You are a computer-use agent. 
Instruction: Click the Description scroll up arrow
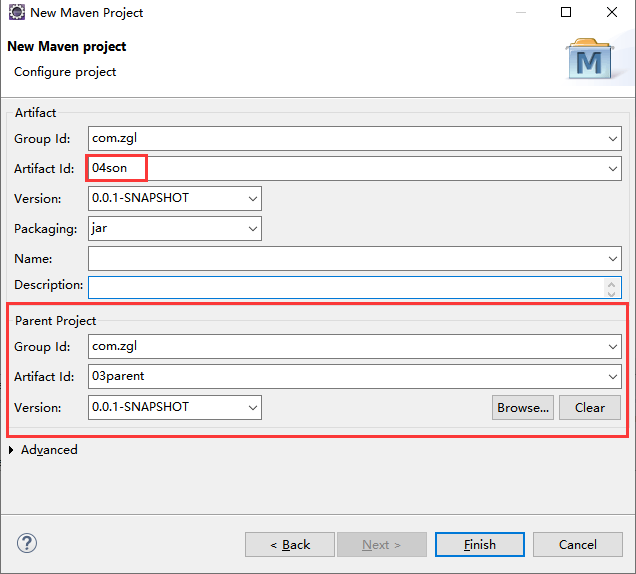coord(612,284)
